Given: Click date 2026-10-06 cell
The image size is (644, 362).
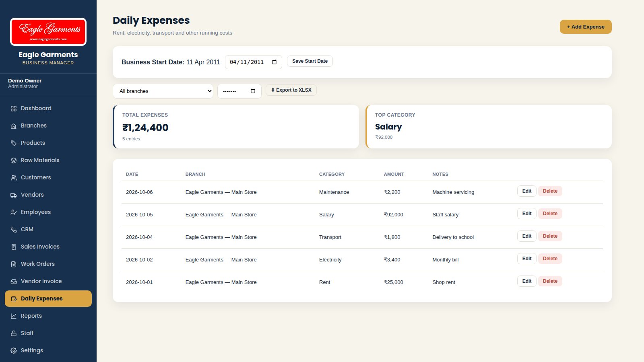Looking at the screenshot, I should point(139,192).
